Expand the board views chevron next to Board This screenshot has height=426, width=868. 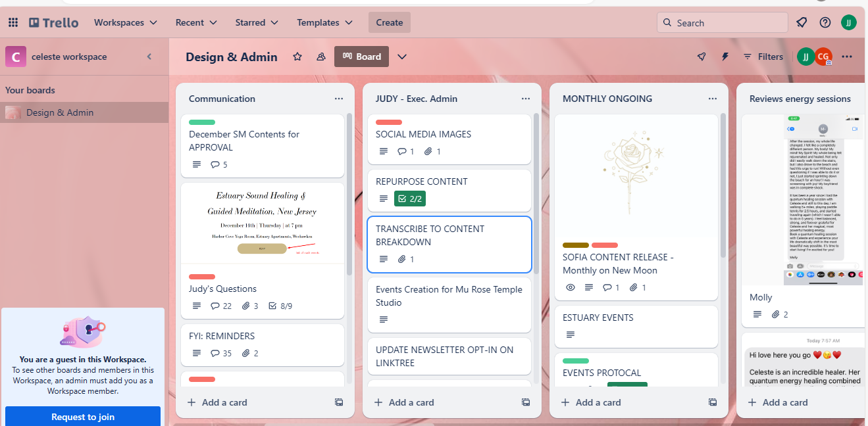pos(402,57)
